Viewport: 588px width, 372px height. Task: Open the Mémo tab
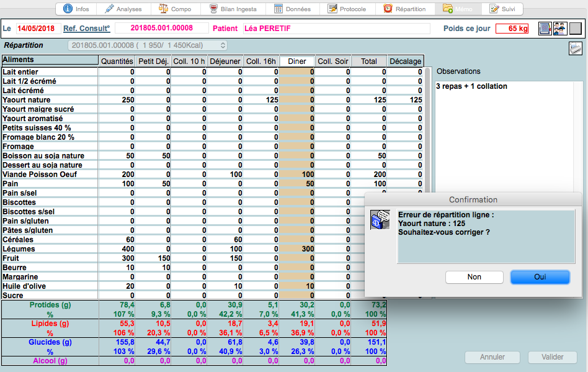click(x=458, y=9)
